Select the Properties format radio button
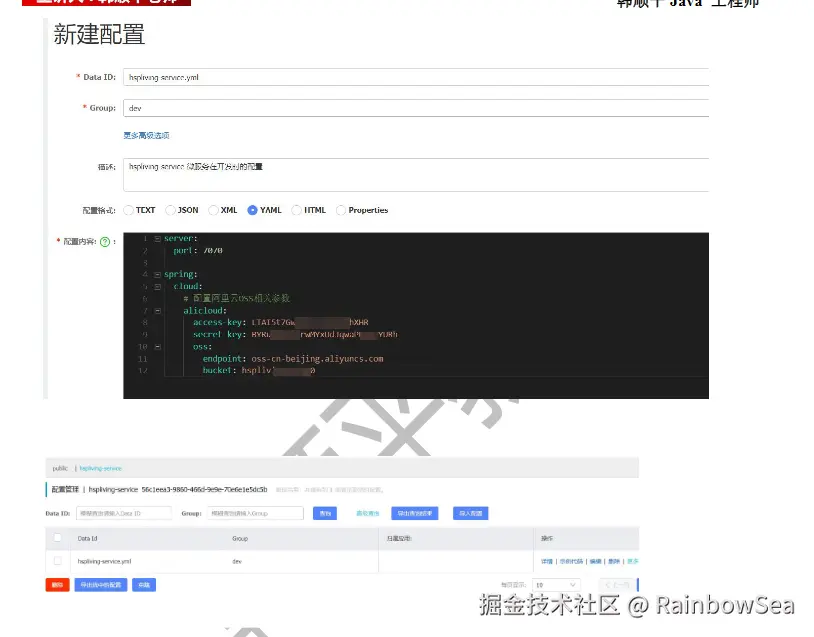The height and width of the screenshot is (637, 814). pyautogui.click(x=341, y=210)
